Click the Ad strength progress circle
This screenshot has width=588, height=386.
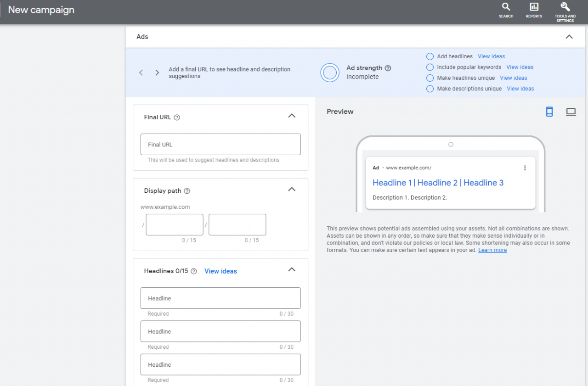(x=330, y=73)
